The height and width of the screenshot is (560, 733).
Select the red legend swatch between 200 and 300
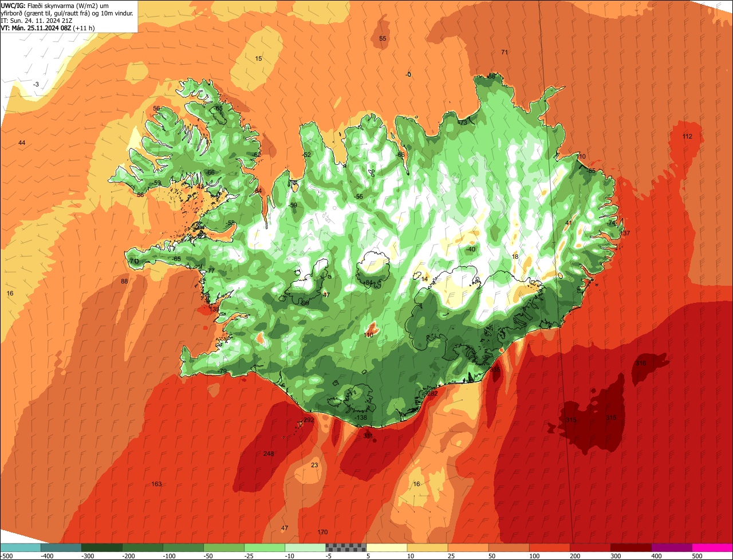tap(590, 547)
